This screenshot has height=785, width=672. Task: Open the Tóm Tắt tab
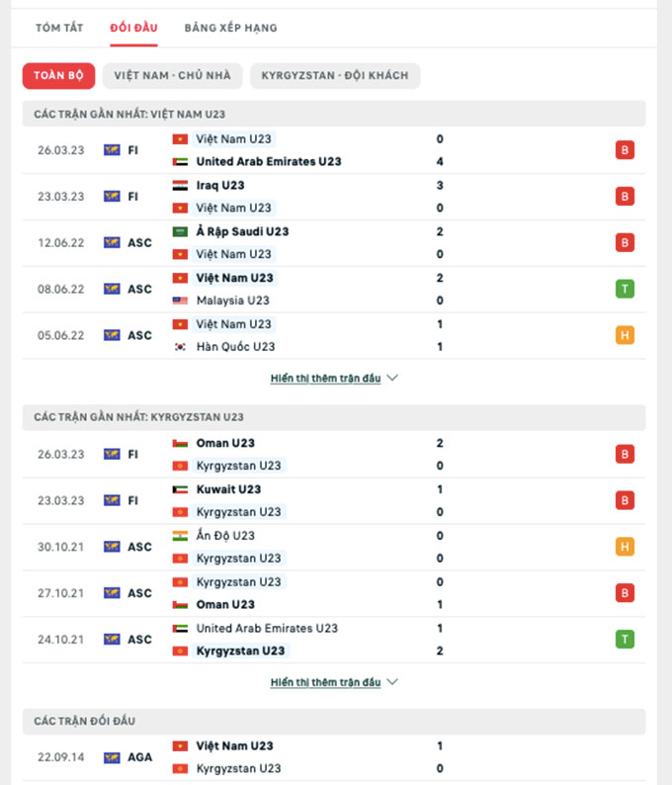point(59,28)
